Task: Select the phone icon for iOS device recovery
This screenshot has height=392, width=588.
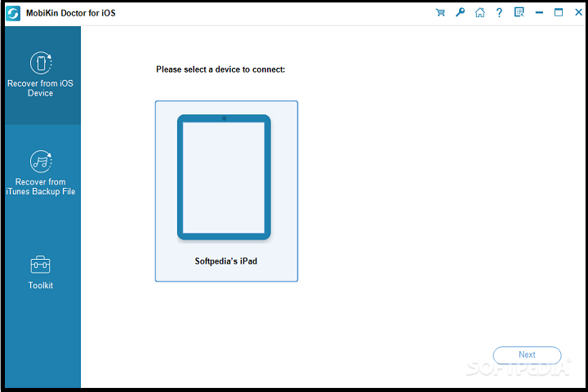Action: point(41,63)
